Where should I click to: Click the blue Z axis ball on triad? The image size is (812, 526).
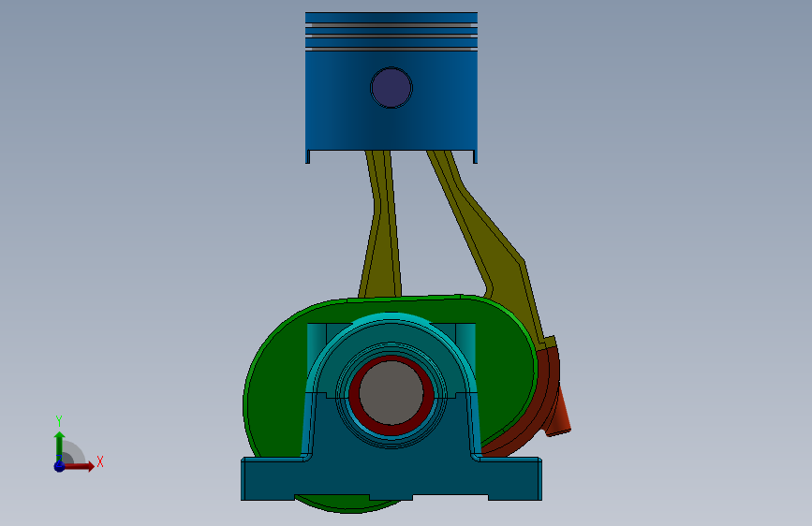tap(60, 466)
